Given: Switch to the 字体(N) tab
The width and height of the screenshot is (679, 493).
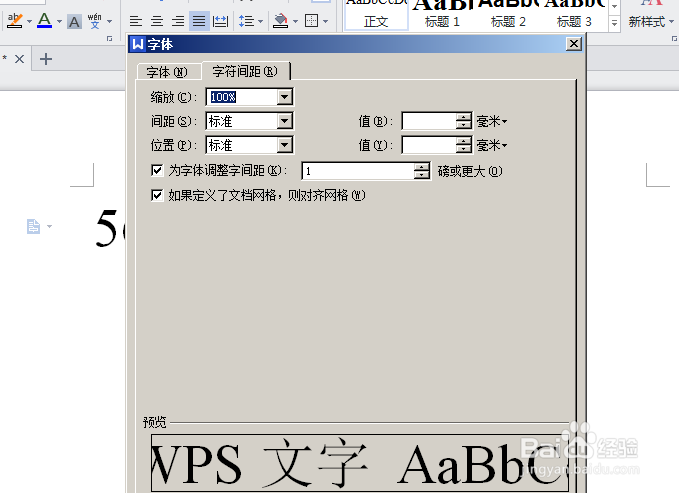Looking at the screenshot, I should click(167, 72).
